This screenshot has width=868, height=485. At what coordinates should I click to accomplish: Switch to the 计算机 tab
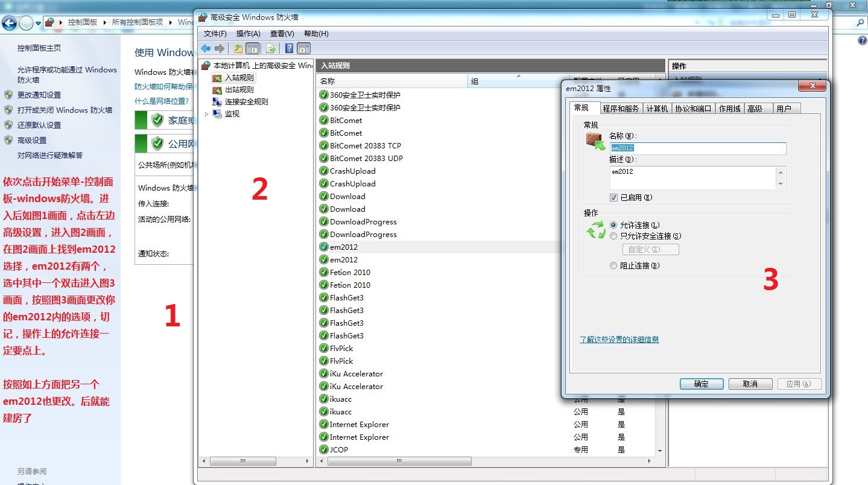coord(657,109)
